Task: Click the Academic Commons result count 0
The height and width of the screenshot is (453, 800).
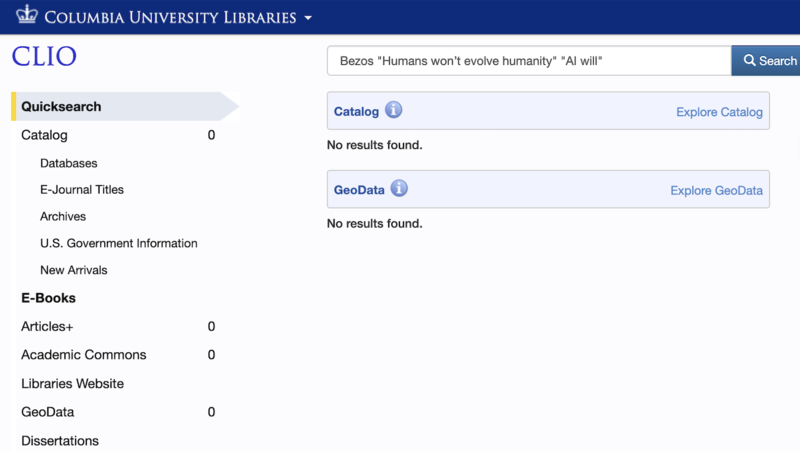Action: (211, 355)
